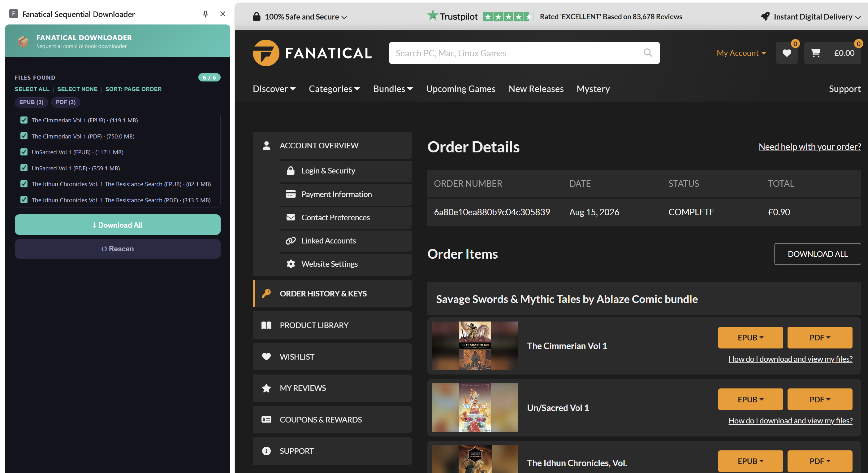Click the Account Overview person icon

[x=266, y=145]
